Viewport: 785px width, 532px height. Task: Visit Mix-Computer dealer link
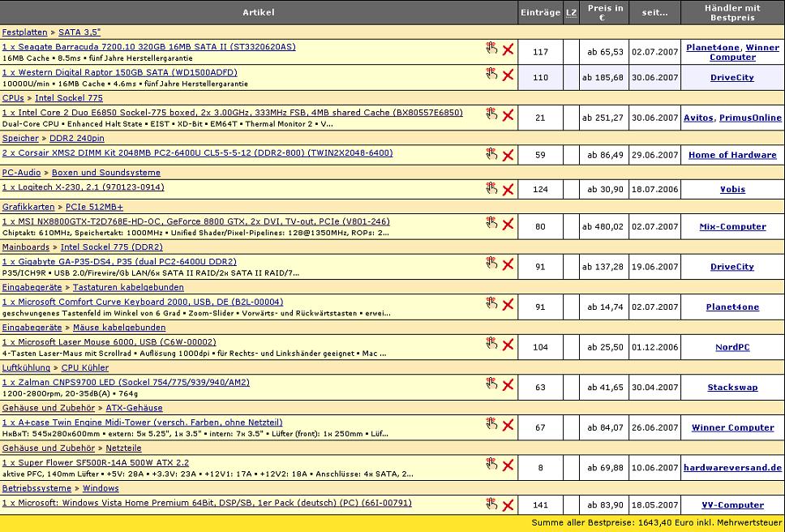tap(732, 226)
